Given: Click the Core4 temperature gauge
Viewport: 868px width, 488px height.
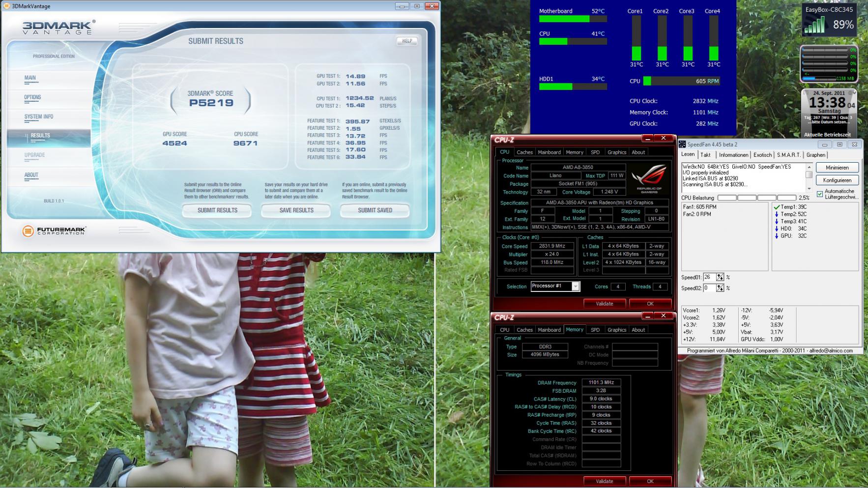Looking at the screenshot, I should pos(714,38).
